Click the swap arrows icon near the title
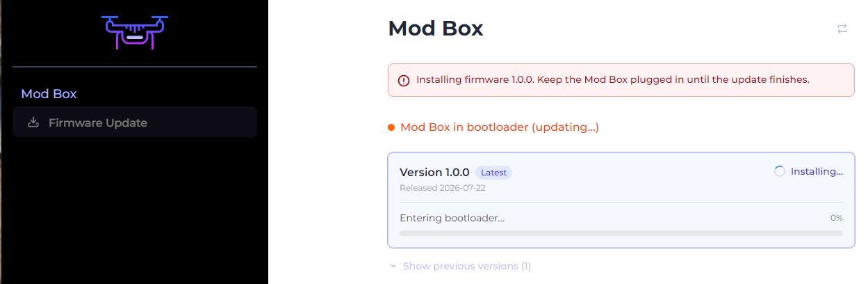Image resolution: width=868 pixels, height=284 pixels. pos(842,29)
